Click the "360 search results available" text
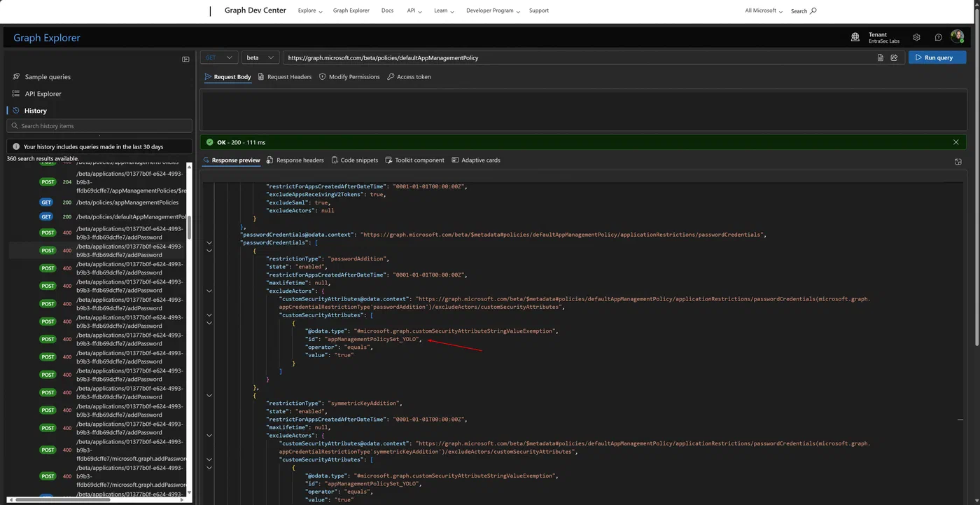The width and height of the screenshot is (980, 505). [x=43, y=159]
